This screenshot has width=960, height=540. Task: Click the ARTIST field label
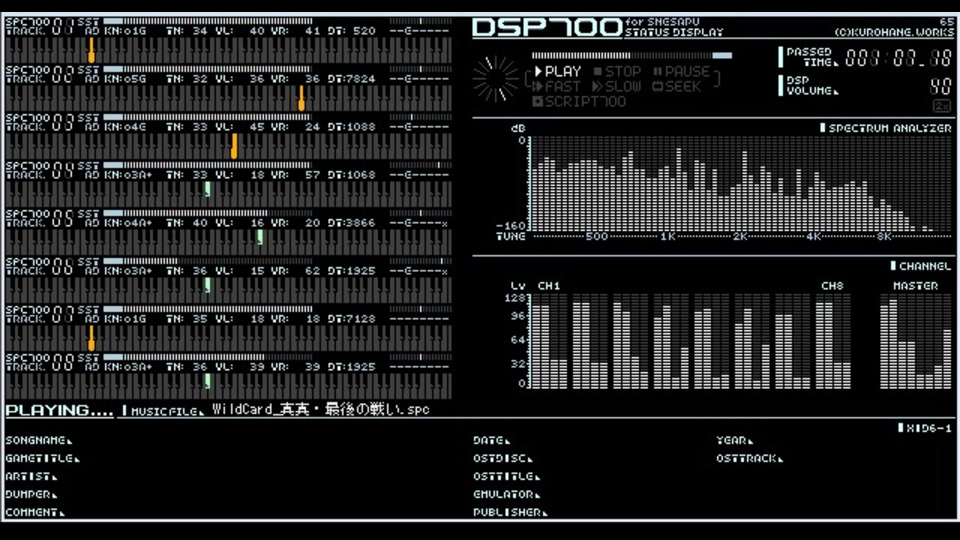pyautogui.click(x=31, y=476)
